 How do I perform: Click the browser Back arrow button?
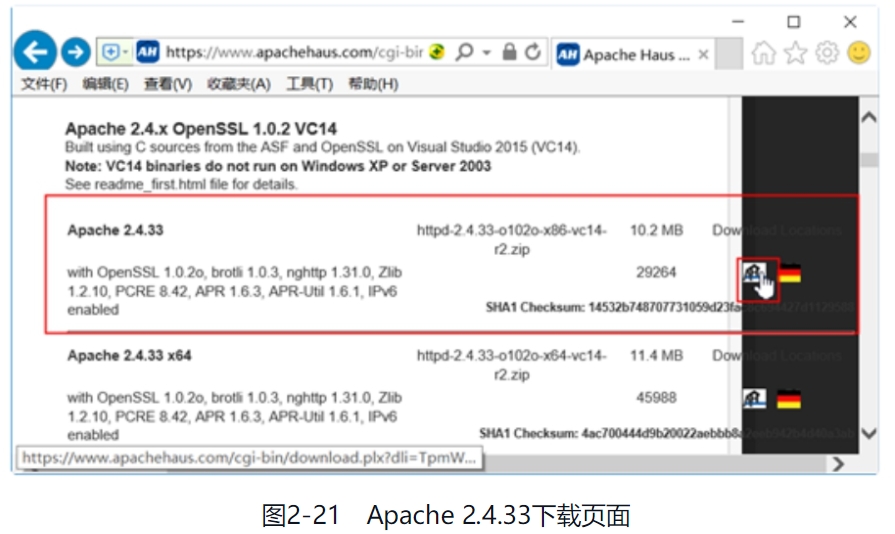pyautogui.click(x=37, y=53)
